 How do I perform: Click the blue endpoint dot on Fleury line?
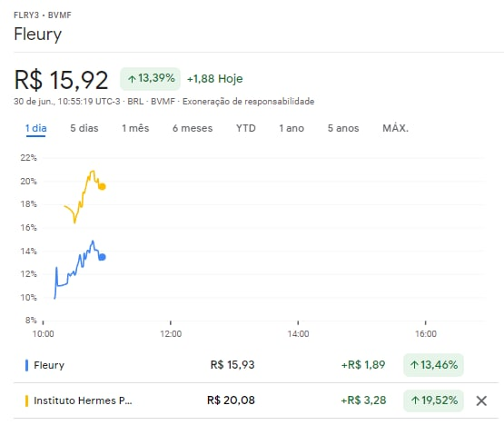102,257
